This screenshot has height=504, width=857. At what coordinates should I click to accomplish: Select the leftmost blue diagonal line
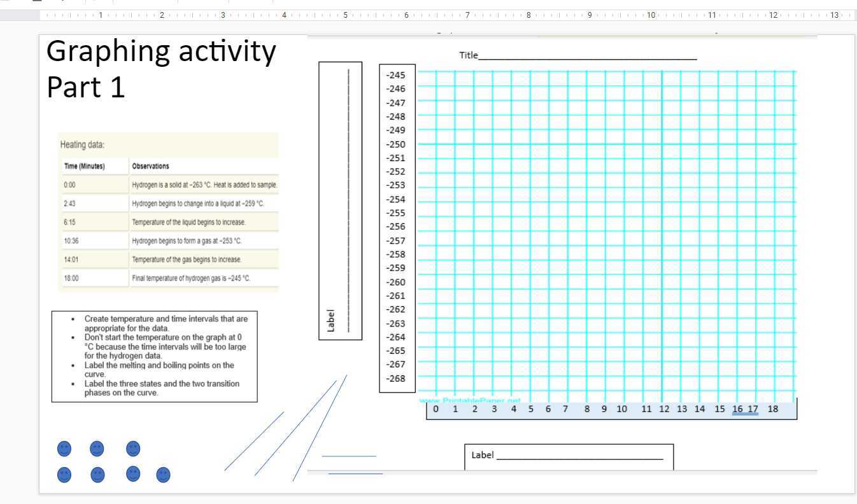coord(254,441)
